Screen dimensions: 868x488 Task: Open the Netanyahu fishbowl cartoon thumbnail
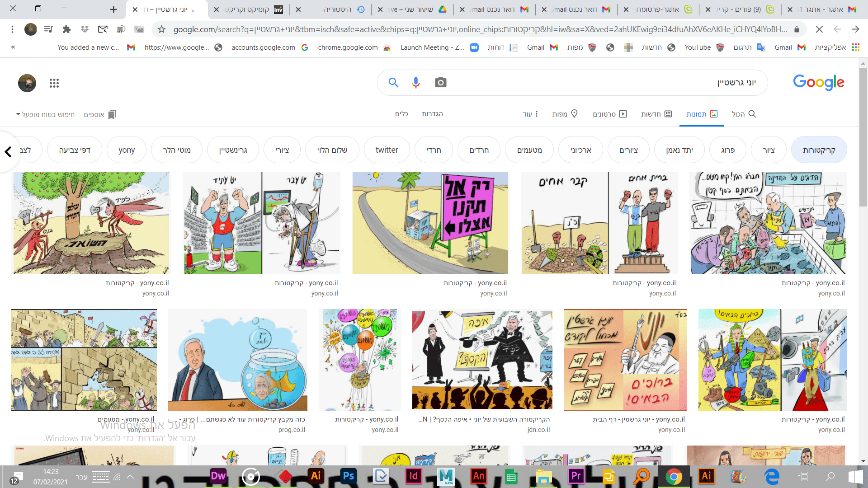click(238, 360)
